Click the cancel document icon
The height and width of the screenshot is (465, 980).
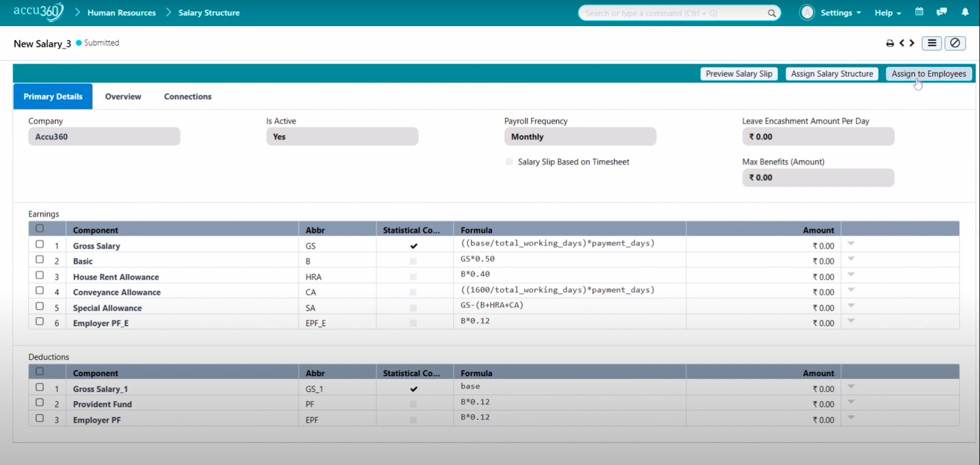[955, 43]
